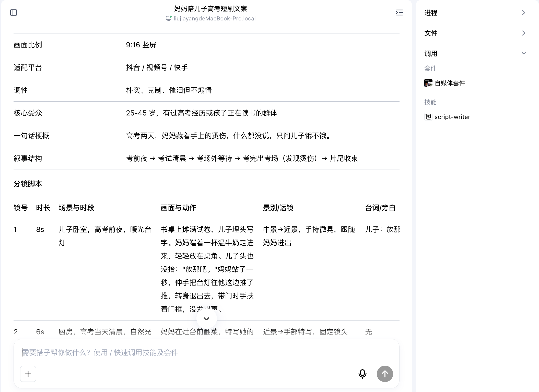
Task: Click hostname liujiayangdeMacBook-Pro.local
Action: [215, 18]
